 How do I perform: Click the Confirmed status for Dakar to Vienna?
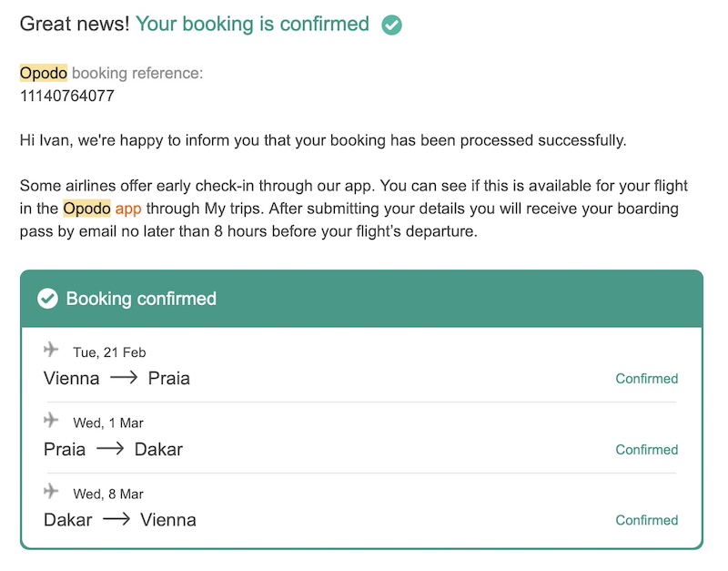tap(646, 521)
